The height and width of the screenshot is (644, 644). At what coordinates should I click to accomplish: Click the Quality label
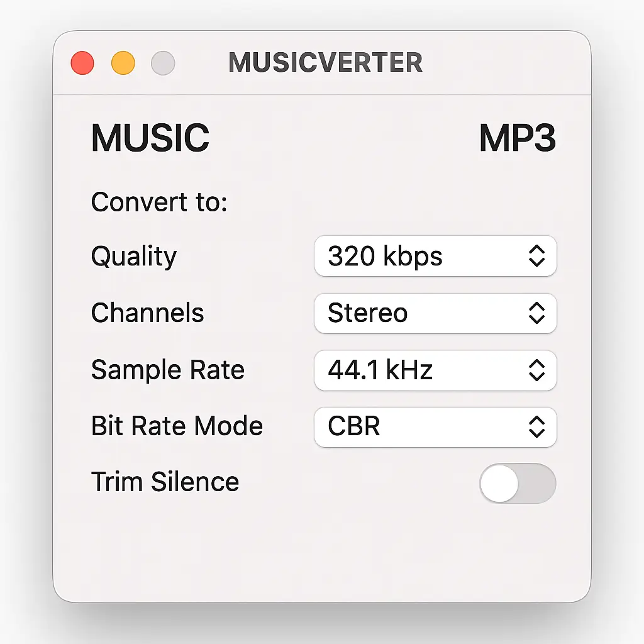(134, 257)
